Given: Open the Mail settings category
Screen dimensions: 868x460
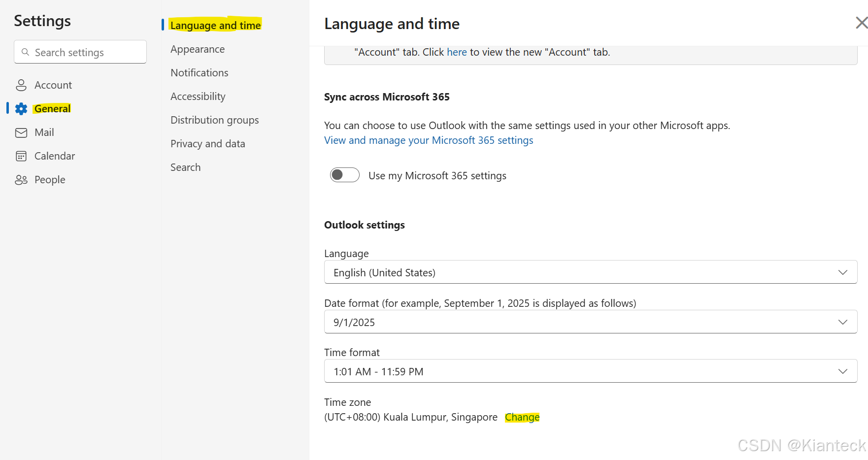Looking at the screenshot, I should pyautogui.click(x=44, y=132).
